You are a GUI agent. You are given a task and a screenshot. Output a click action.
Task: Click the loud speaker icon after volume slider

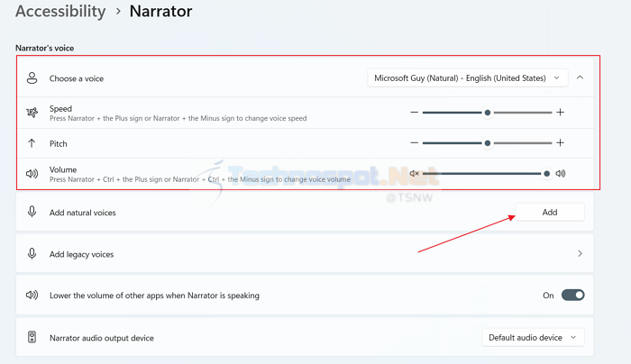(560, 173)
